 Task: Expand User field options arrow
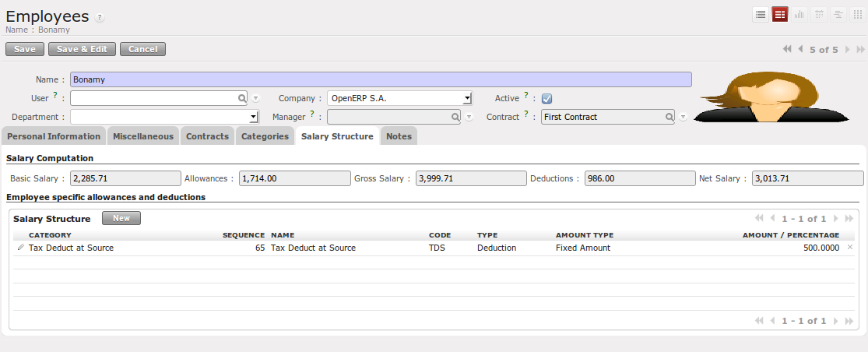(256, 99)
